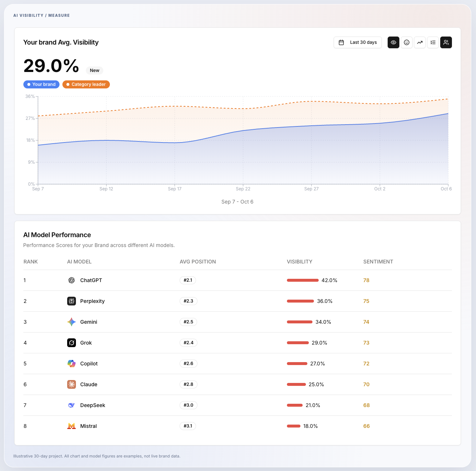Click the 36.0% value in Perplexity row
The height and width of the screenshot is (471, 476).
325,301
